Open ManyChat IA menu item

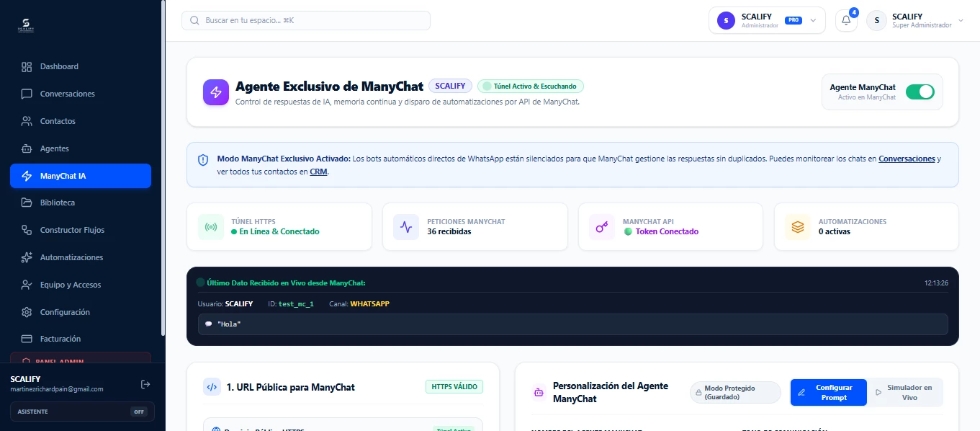81,176
